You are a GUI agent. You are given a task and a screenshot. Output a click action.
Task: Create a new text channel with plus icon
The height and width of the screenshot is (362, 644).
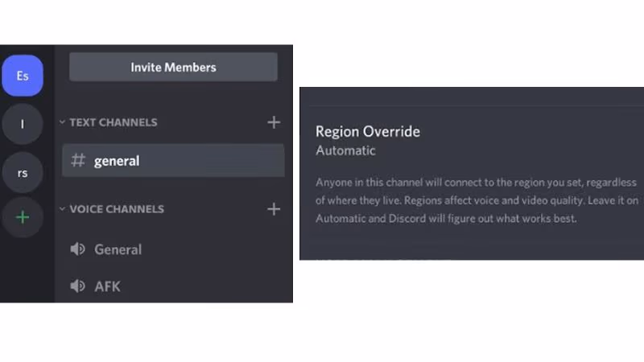pyautogui.click(x=274, y=122)
